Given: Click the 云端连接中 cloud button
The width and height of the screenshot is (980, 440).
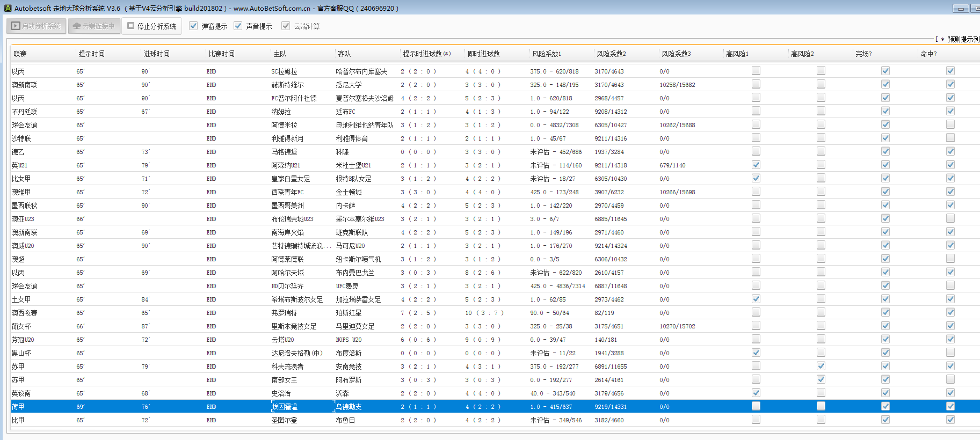Looking at the screenshot, I should pyautogui.click(x=94, y=26).
